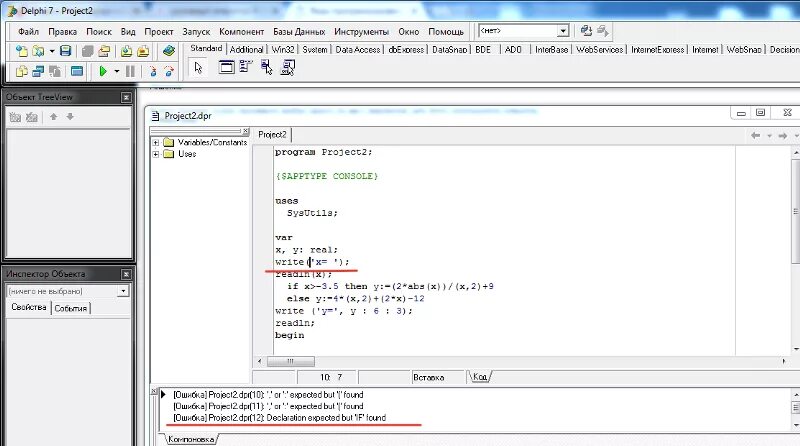
Task: Close the Инспектор Объекта panel
Action: coord(126,275)
